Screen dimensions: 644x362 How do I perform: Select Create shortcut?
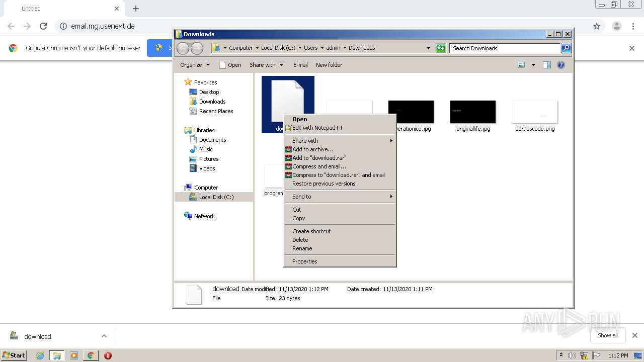[x=340, y=231]
